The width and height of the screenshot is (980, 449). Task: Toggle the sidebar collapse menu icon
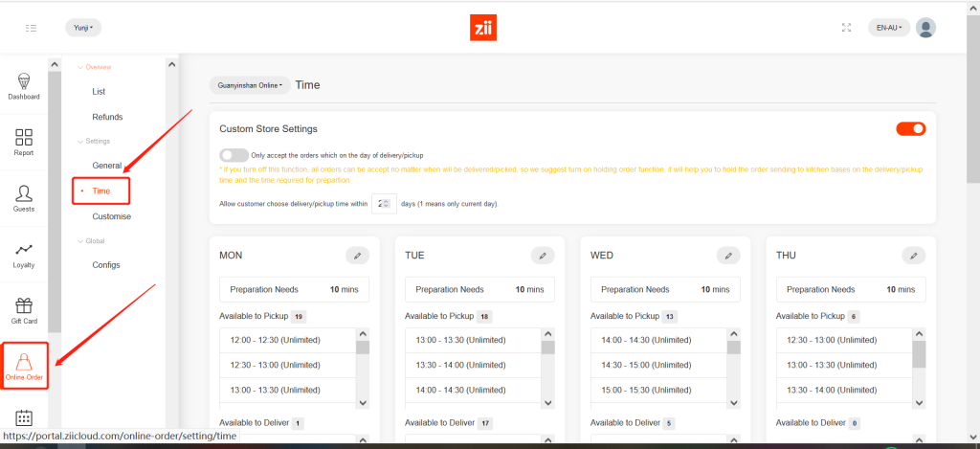(32, 28)
